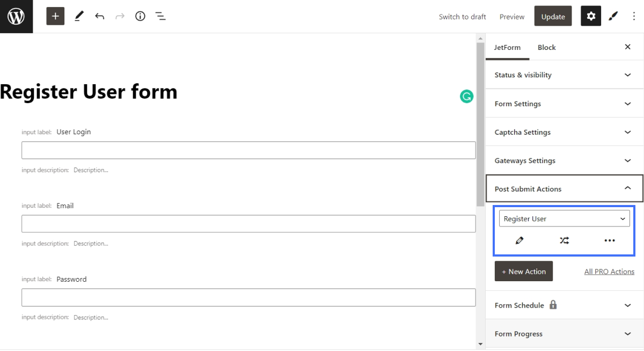This screenshot has width=644, height=351.
Task: Open the Register User action dropdown
Action: (564, 218)
